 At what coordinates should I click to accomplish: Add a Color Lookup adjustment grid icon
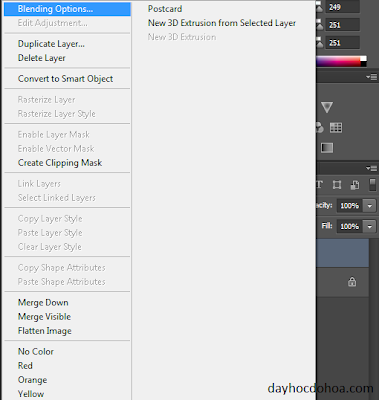(x=336, y=128)
